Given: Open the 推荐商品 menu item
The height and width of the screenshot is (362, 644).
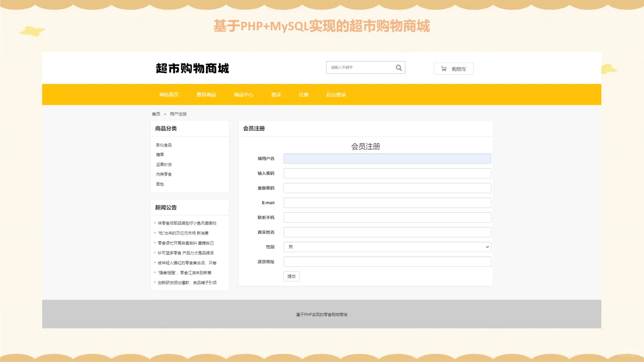Looking at the screenshot, I should tap(207, 94).
